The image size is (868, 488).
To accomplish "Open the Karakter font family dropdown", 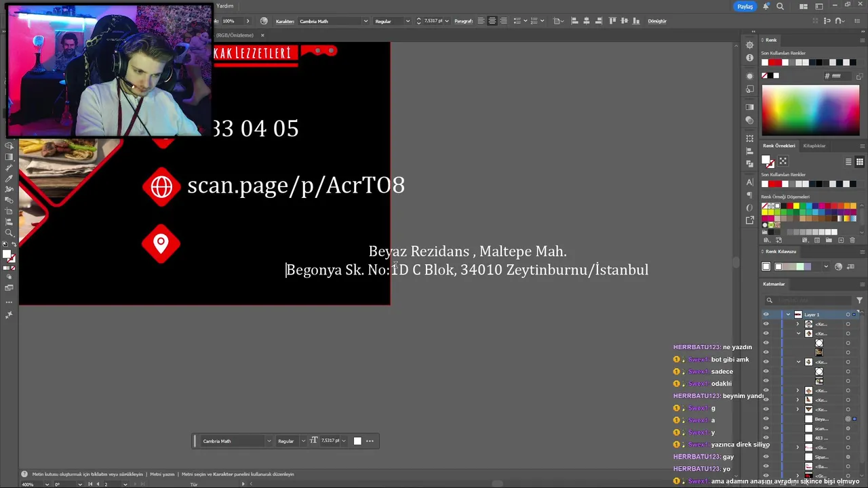I will [366, 21].
